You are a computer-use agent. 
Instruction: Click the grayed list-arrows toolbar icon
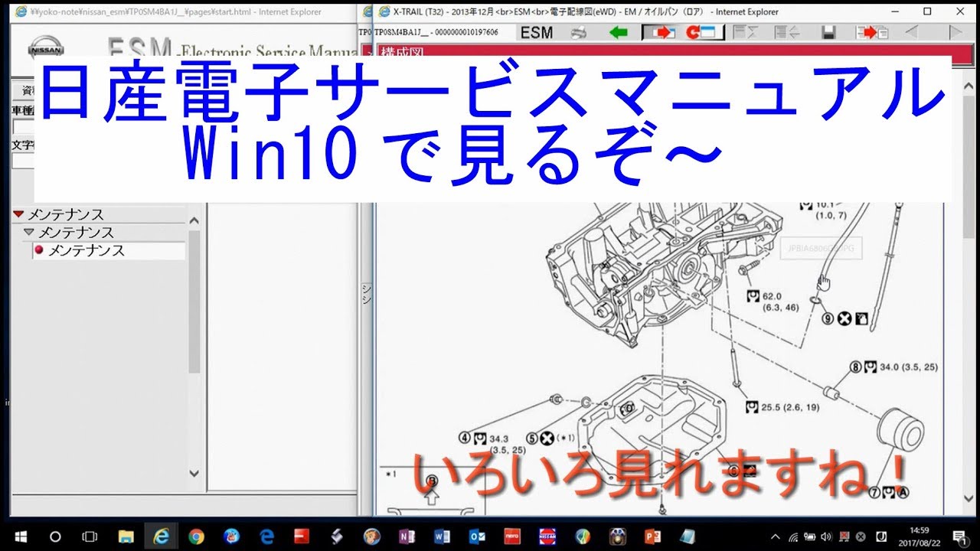786,32
